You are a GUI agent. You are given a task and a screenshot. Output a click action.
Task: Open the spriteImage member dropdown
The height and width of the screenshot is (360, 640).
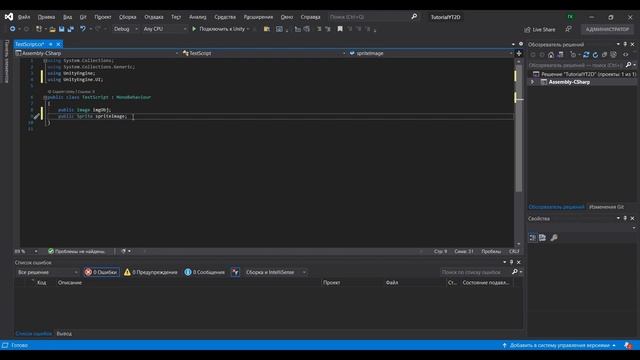tap(431, 53)
